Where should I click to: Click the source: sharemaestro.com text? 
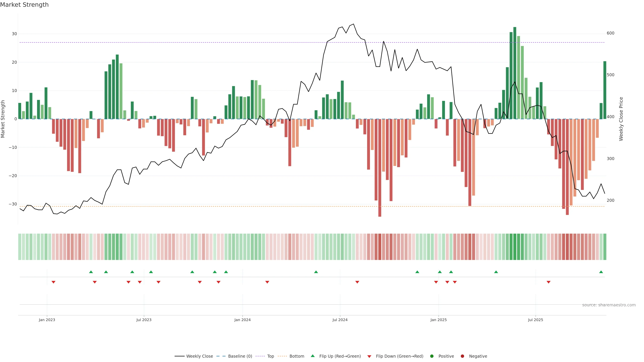coord(609,305)
